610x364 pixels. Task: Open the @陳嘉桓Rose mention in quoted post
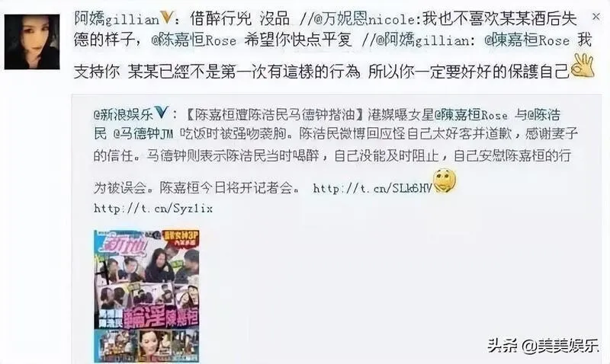pos(470,114)
